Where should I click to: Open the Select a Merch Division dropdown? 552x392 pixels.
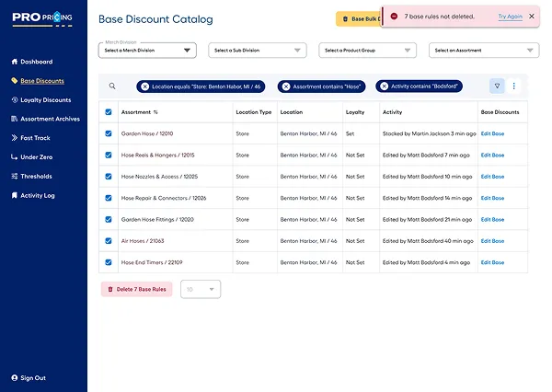pyautogui.click(x=147, y=51)
